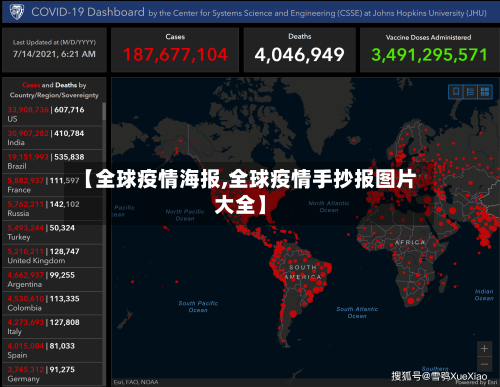The height and width of the screenshot is (387, 500).
Task: Click the North Pacific Ocean map label
Action: pyautogui.click(x=185, y=215)
